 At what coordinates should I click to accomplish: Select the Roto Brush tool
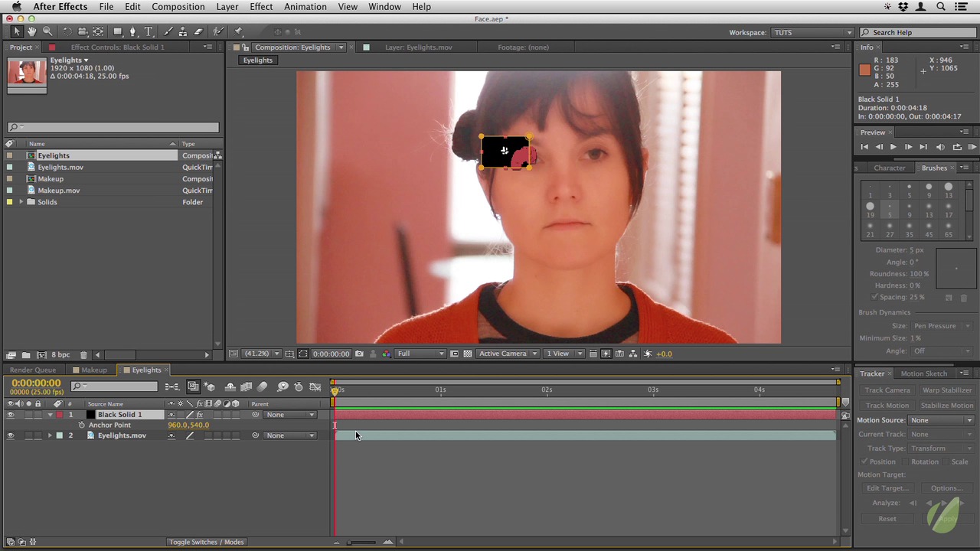pos(219,31)
